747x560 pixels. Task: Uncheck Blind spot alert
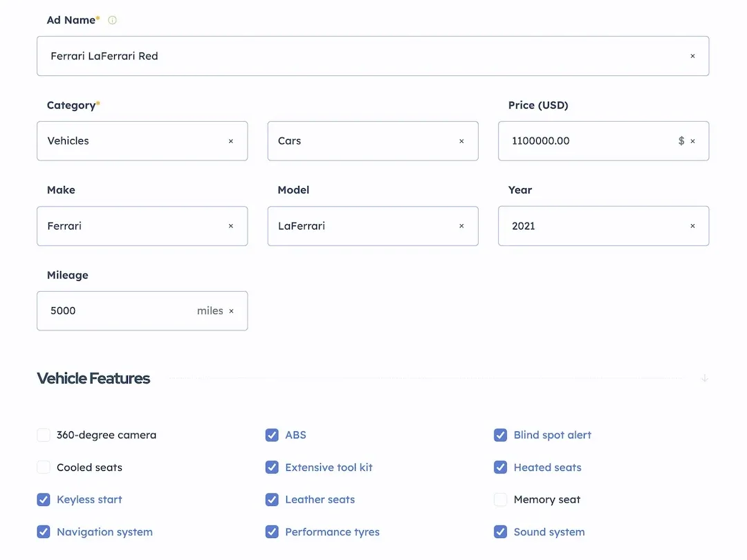point(500,435)
